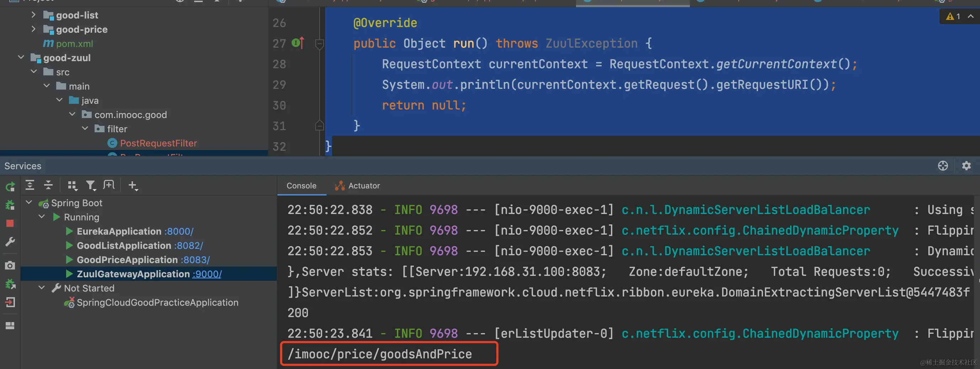Select ZuulGatewayApplication in the Services tree

click(x=133, y=274)
